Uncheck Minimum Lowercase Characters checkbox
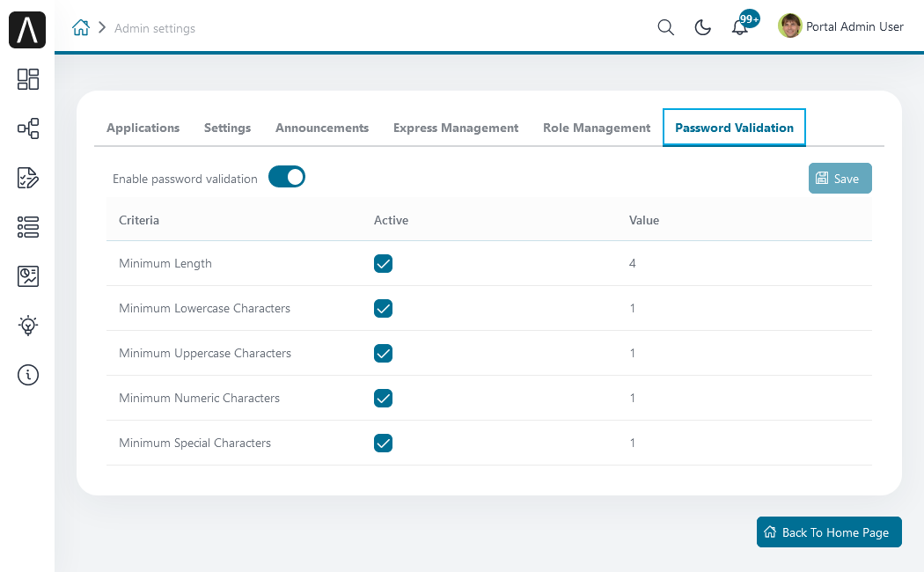 click(x=383, y=308)
